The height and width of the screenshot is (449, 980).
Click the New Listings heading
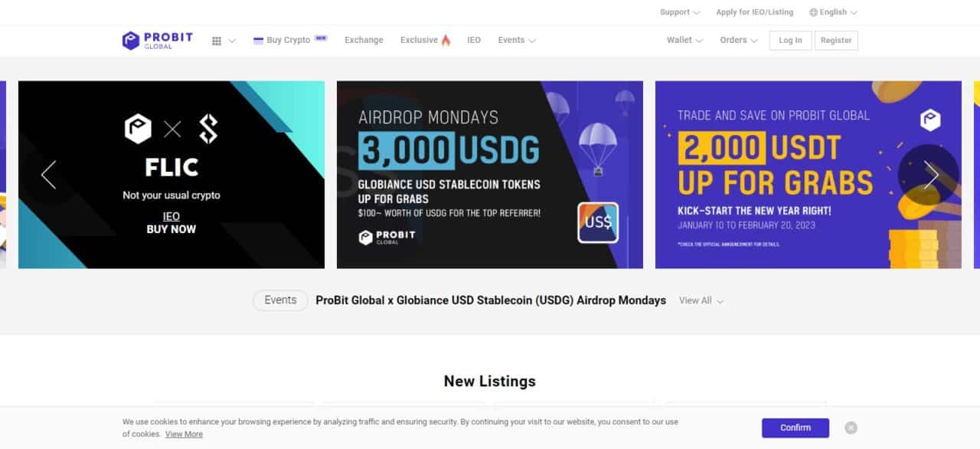click(490, 381)
